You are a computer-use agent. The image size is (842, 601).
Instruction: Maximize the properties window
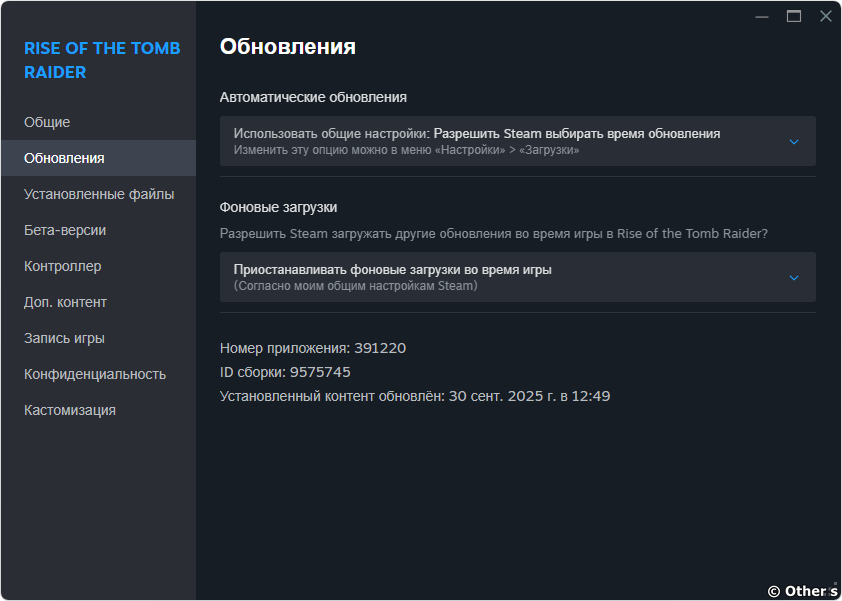tap(794, 16)
